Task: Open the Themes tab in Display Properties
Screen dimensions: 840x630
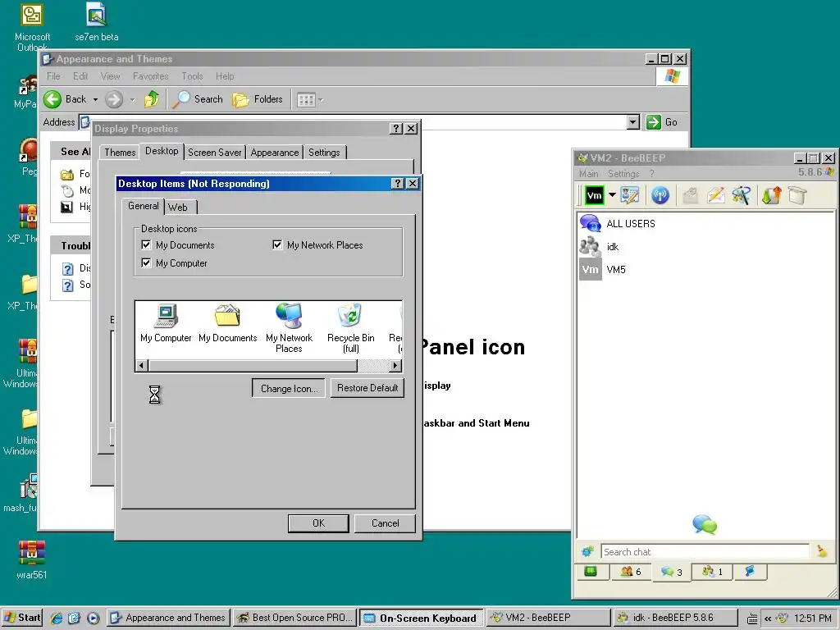Action: [x=120, y=152]
